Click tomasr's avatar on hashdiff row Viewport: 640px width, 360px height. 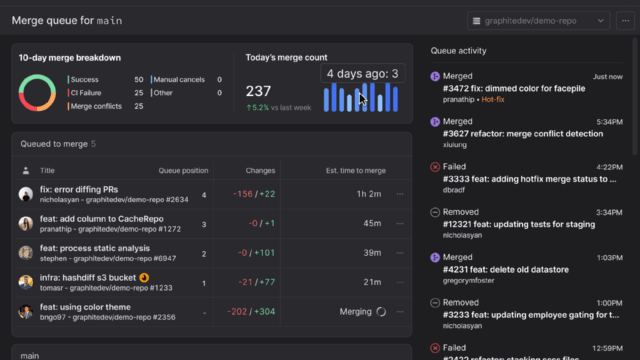(x=26, y=282)
